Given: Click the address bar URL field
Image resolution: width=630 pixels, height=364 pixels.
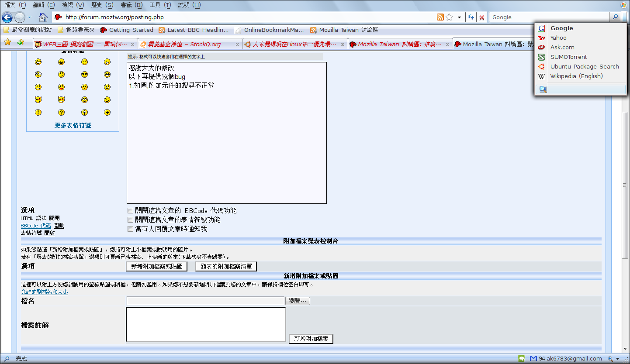Looking at the screenshot, I should (x=249, y=17).
